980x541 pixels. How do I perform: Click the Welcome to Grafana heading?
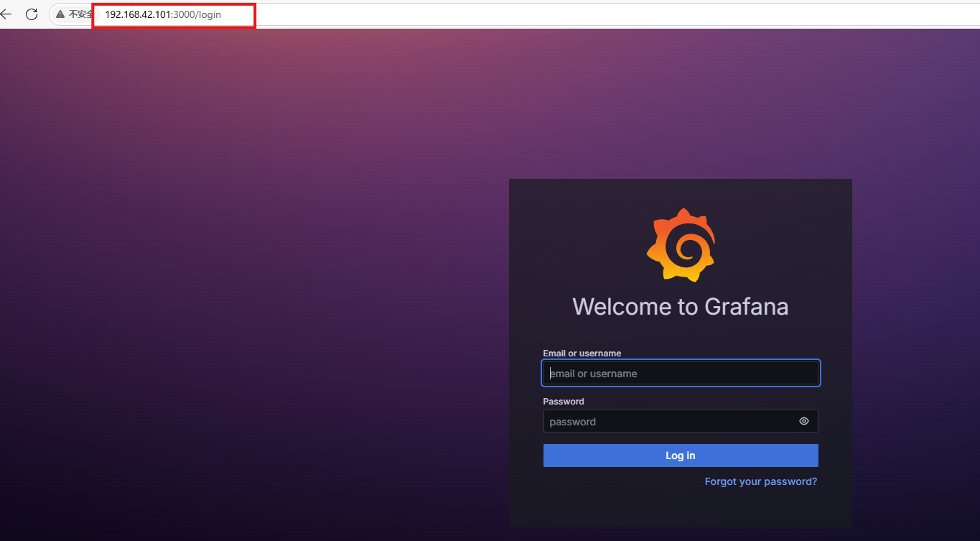click(x=681, y=306)
